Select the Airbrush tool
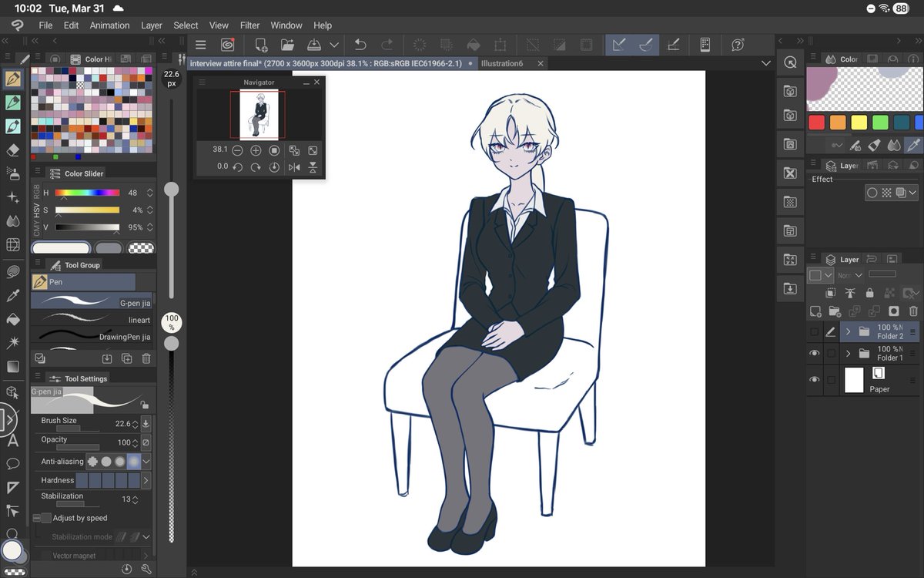The width and height of the screenshot is (924, 578). tap(13, 173)
